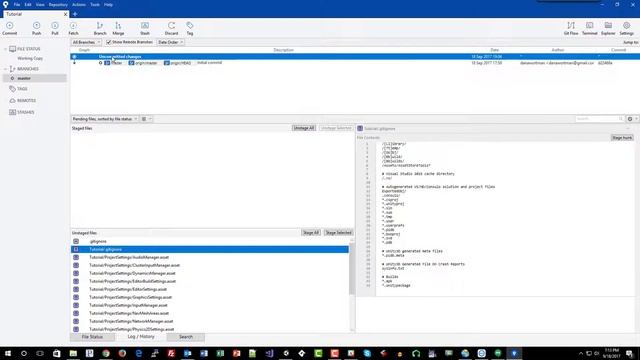
Task: Click the unstaged files list scrollbar
Action: coord(352,269)
